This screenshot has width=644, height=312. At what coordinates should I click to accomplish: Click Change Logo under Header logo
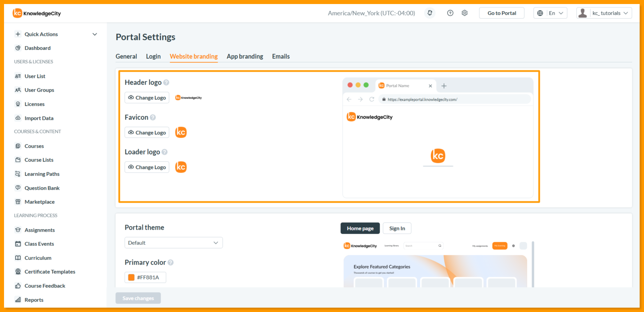[147, 98]
